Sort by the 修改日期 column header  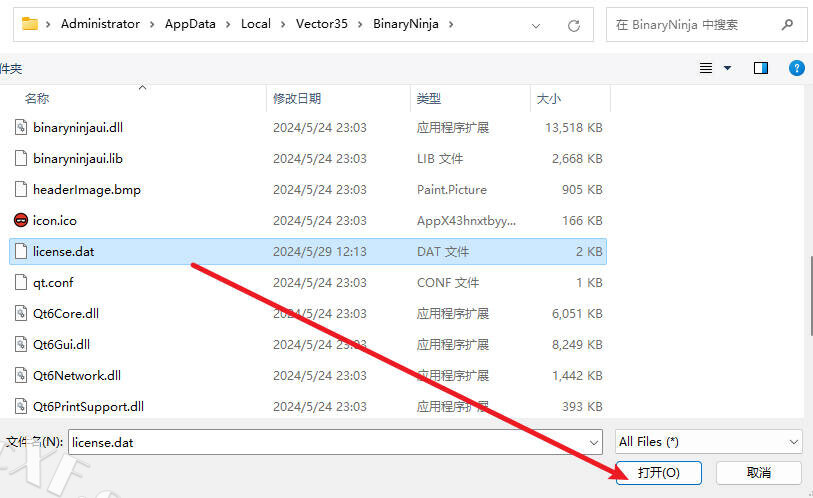[297, 99]
